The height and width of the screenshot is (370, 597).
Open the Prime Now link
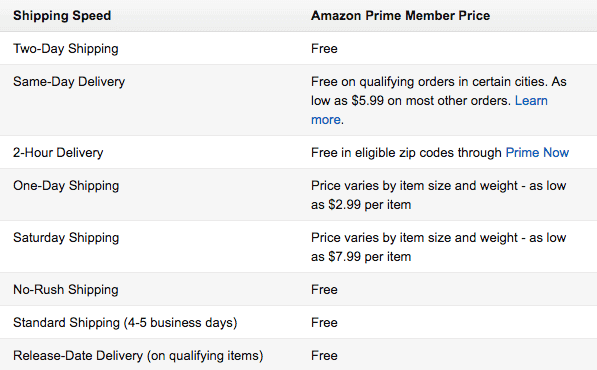point(537,153)
